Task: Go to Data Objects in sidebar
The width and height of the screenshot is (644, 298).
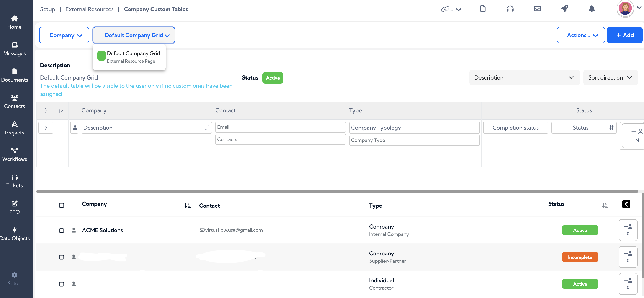Action: pos(15,234)
